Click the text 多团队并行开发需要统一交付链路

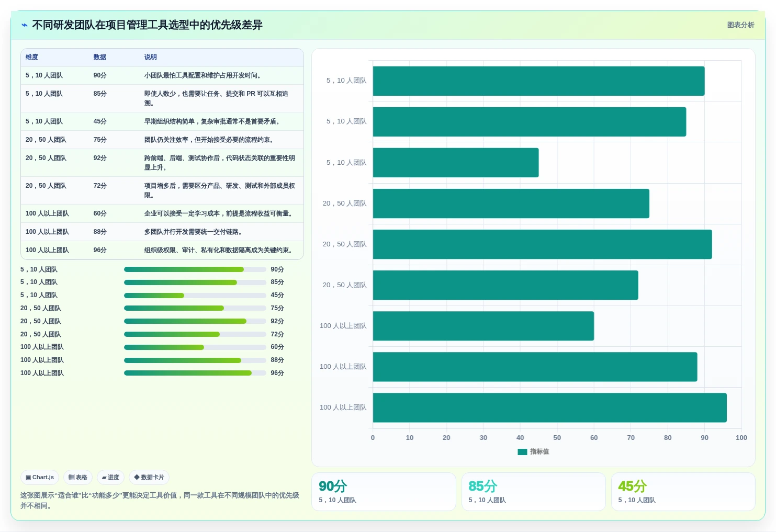[193, 232]
